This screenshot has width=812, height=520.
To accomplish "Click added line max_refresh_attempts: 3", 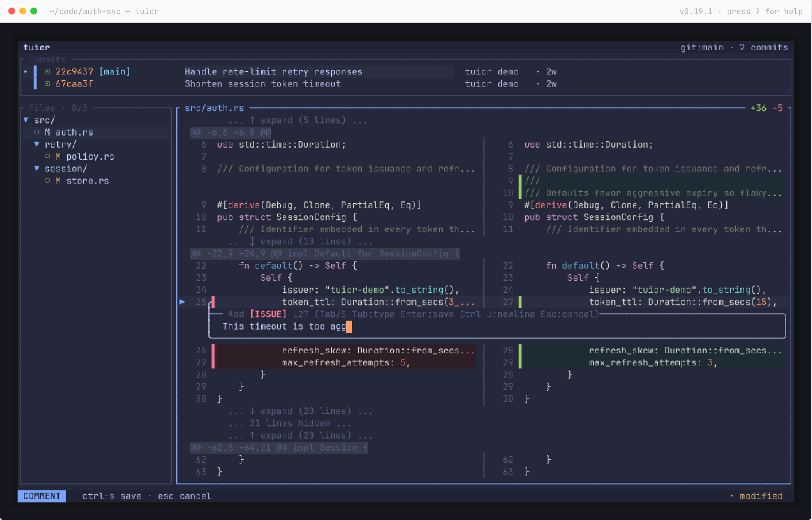I will pyautogui.click(x=650, y=363).
